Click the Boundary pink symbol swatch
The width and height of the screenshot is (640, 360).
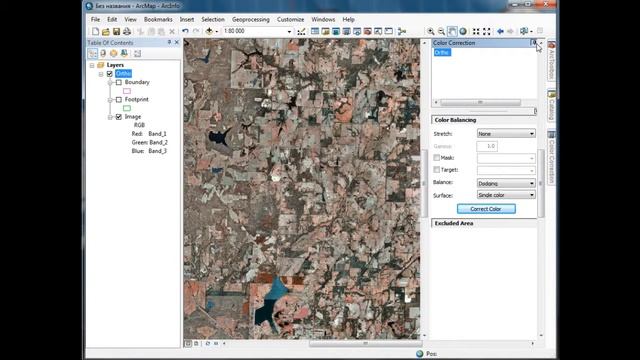[x=127, y=91]
